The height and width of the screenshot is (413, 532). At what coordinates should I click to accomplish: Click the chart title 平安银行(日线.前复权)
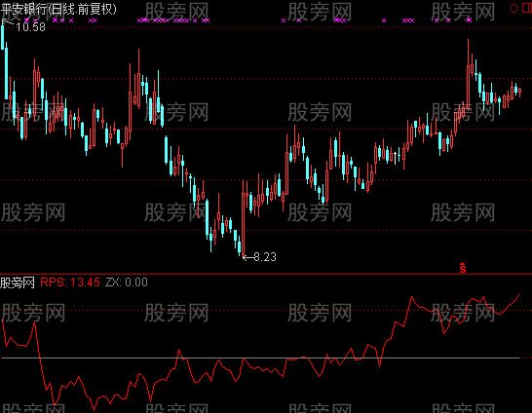coord(58,9)
